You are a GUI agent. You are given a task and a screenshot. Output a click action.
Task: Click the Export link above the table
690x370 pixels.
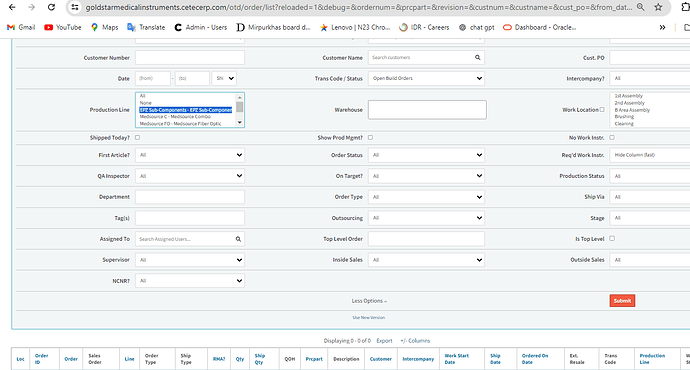click(384, 341)
